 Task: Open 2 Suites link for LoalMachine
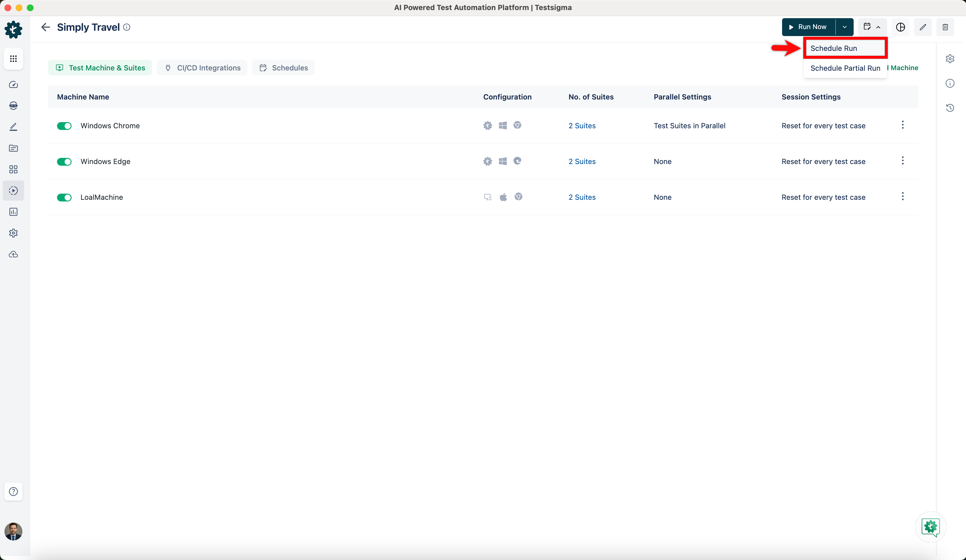(x=582, y=197)
